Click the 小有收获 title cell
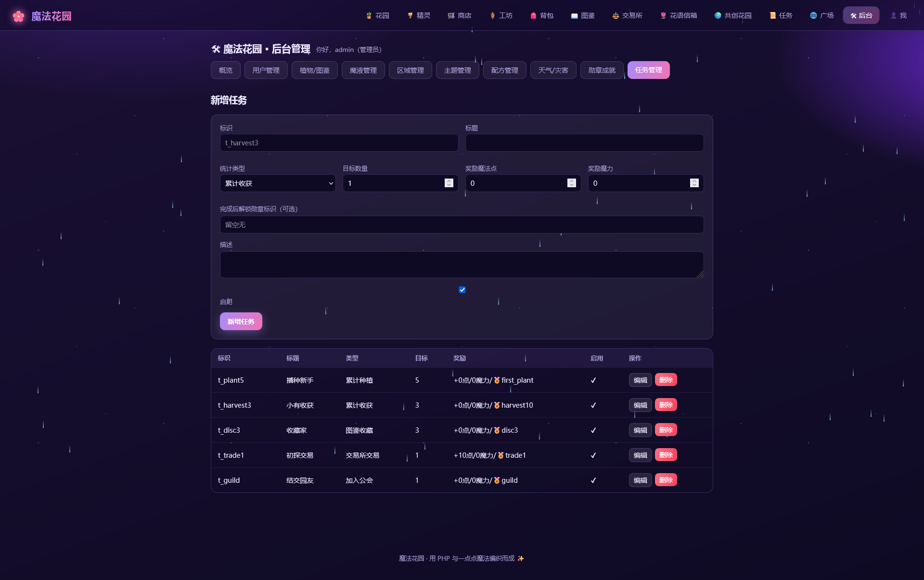 coord(300,405)
